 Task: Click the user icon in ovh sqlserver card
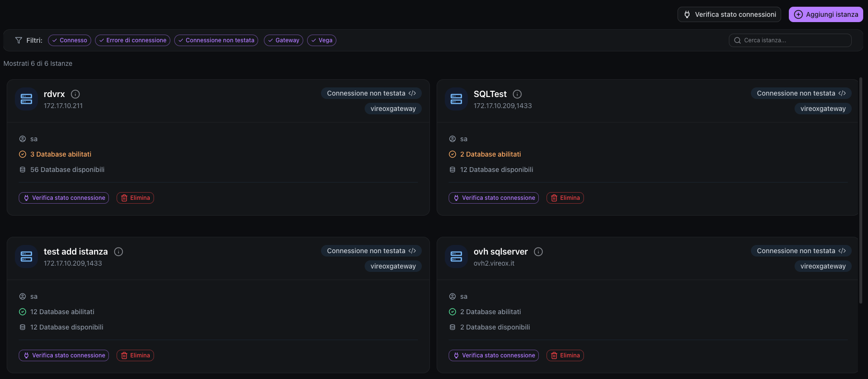coord(452,296)
